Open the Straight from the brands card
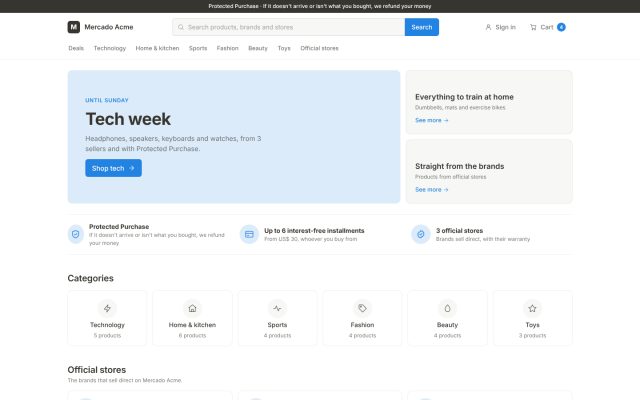The width and height of the screenshot is (640, 400). click(489, 171)
